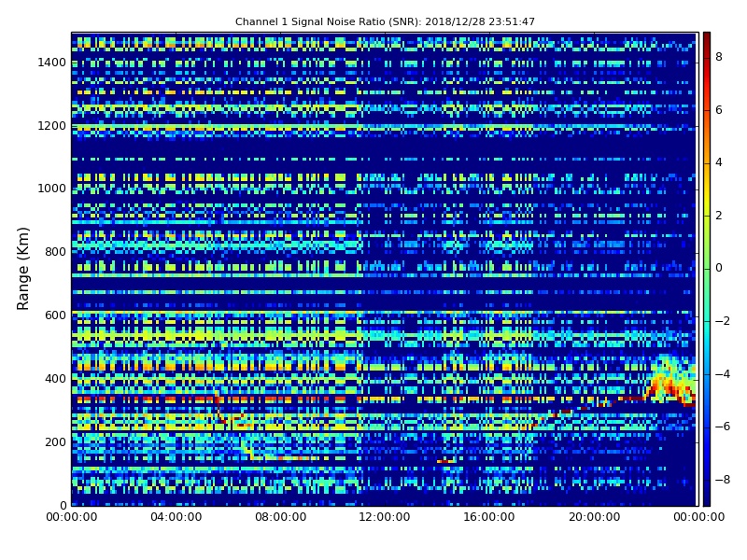Click the colorbar tick label −2
This screenshot has width=747, height=560.
(723, 321)
